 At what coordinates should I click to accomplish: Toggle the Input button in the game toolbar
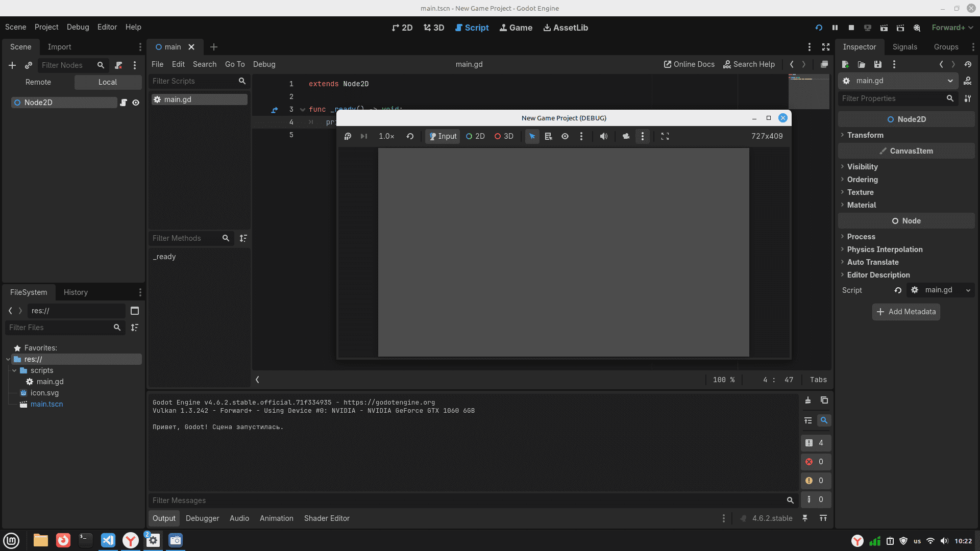pos(443,136)
